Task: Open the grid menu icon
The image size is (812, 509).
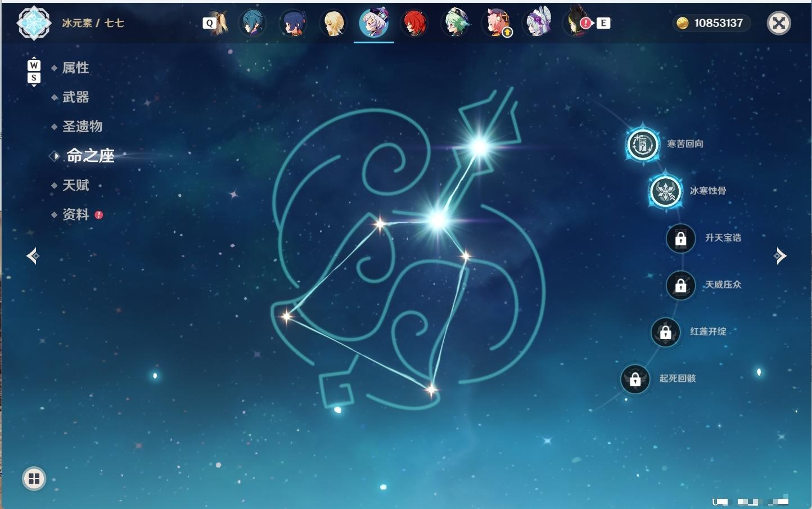Action: point(34,479)
